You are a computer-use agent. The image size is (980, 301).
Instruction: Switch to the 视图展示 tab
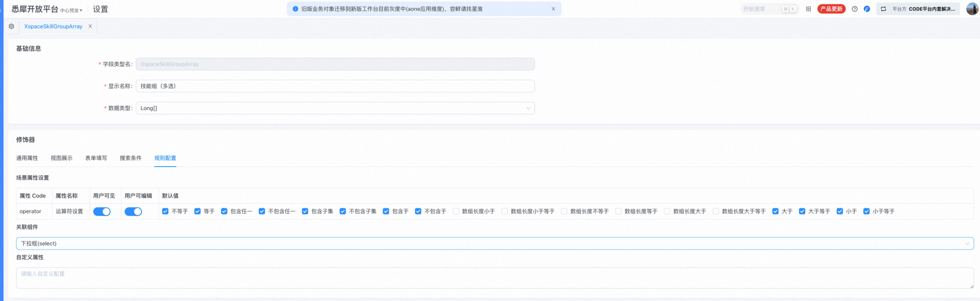tap(62, 158)
